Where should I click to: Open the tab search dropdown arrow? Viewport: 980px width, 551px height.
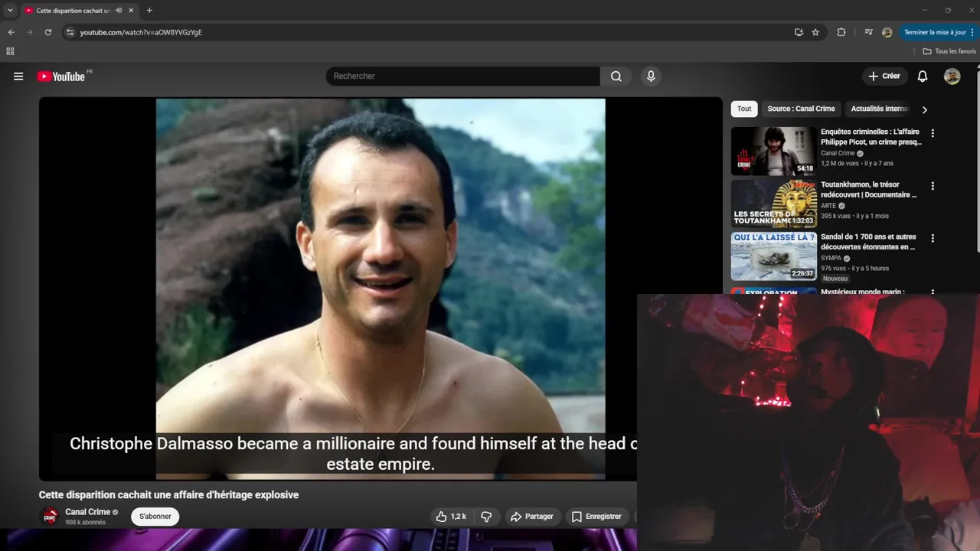tap(10, 11)
